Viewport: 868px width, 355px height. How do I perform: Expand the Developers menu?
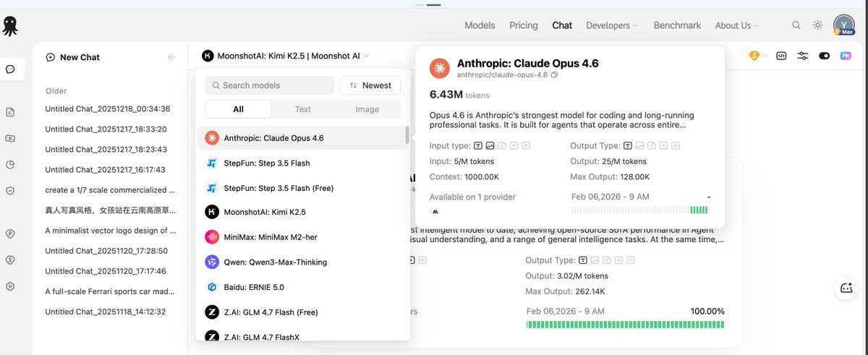[612, 25]
